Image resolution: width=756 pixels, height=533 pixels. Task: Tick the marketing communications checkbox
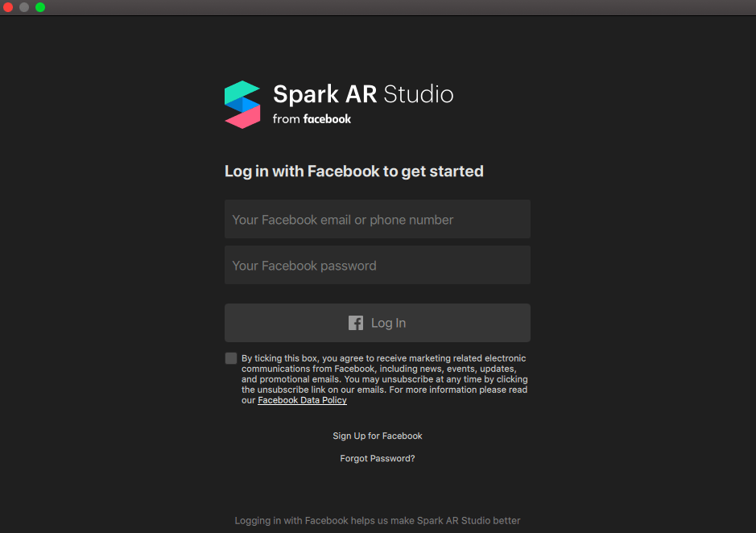click(x=231, y=358)
